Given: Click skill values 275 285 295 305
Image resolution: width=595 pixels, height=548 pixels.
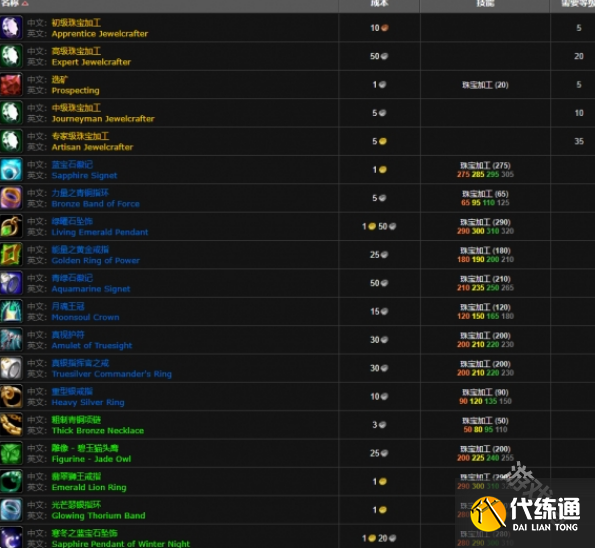Looking at the screenshot, I should coord(485,174).
